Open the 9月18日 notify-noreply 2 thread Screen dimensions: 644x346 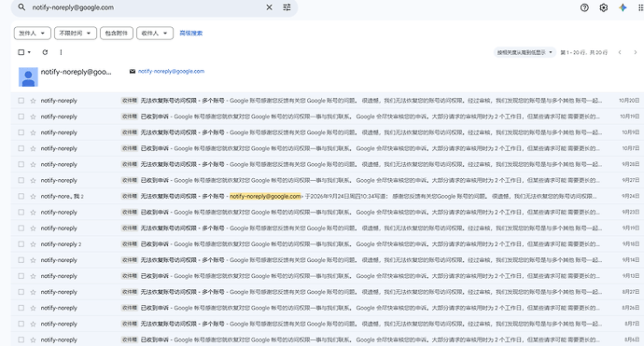coord(328,244)
